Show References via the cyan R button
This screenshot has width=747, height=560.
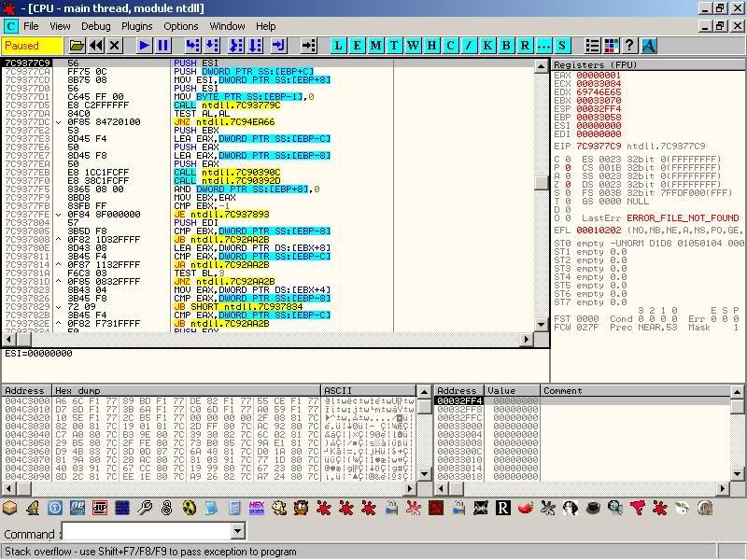pos(525,45)
